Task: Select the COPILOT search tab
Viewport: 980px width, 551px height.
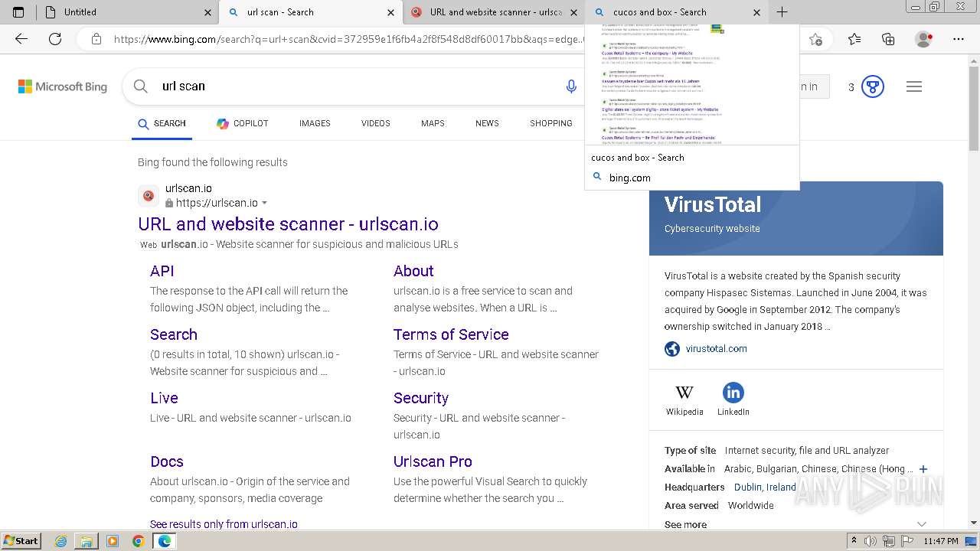Action: 242,123
